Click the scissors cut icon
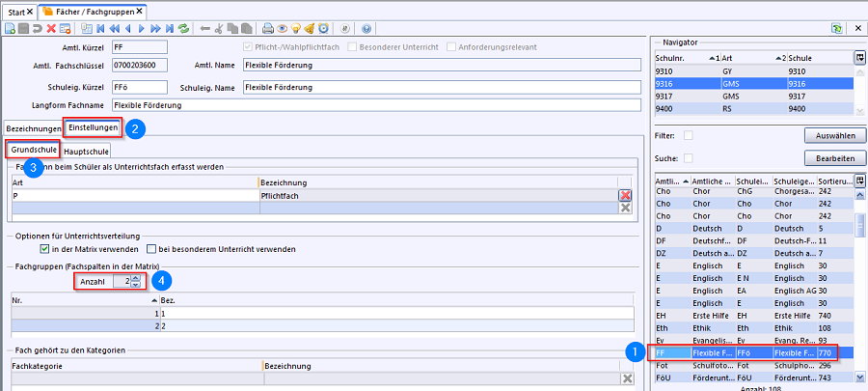868x391 pixels. (x=219, y=28)
